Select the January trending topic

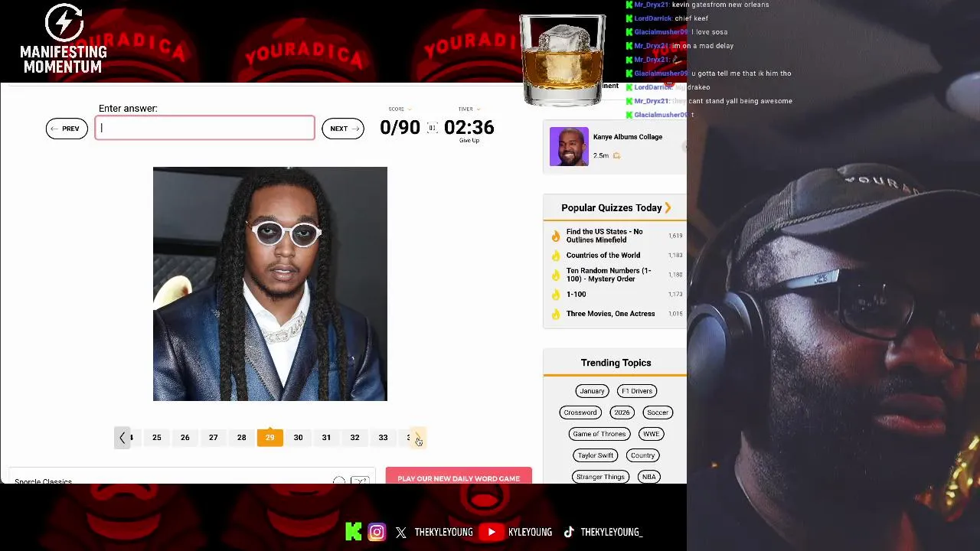point(592,391)
